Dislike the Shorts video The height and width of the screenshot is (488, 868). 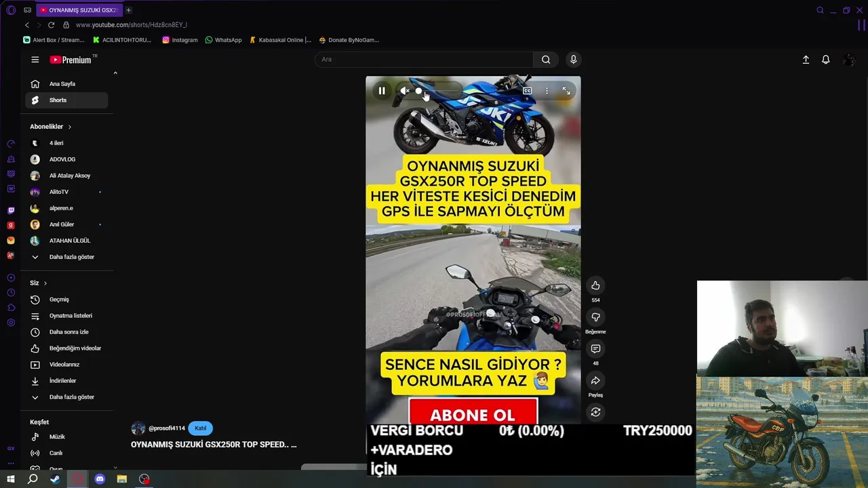[595, 317]
